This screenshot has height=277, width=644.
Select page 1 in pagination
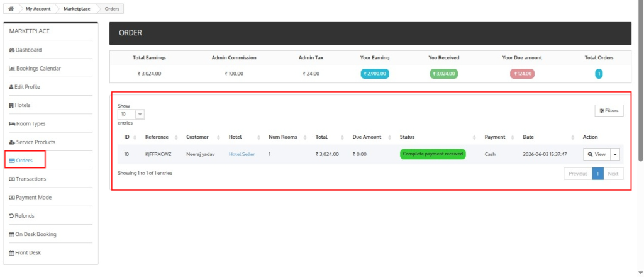pos(597,173)
